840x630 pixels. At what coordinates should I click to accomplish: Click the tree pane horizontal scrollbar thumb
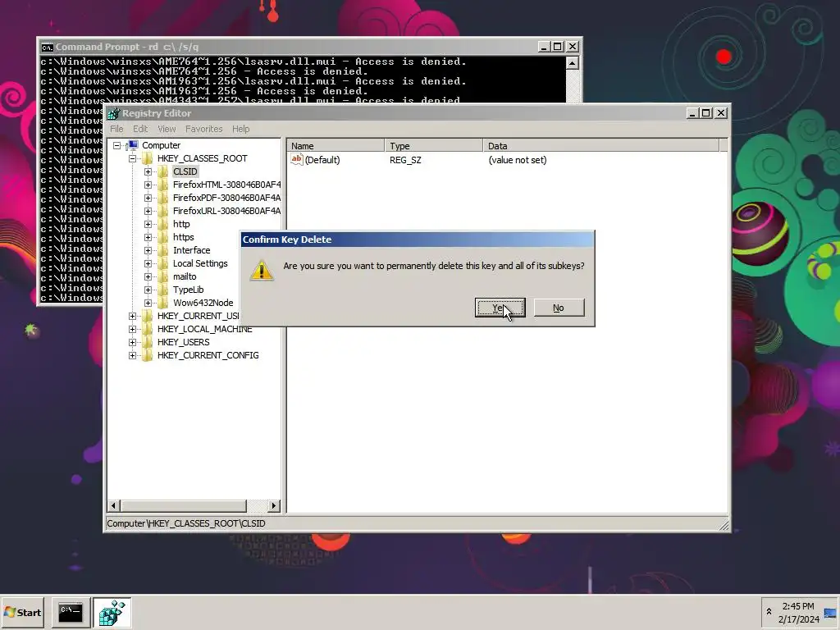(184, 505)
